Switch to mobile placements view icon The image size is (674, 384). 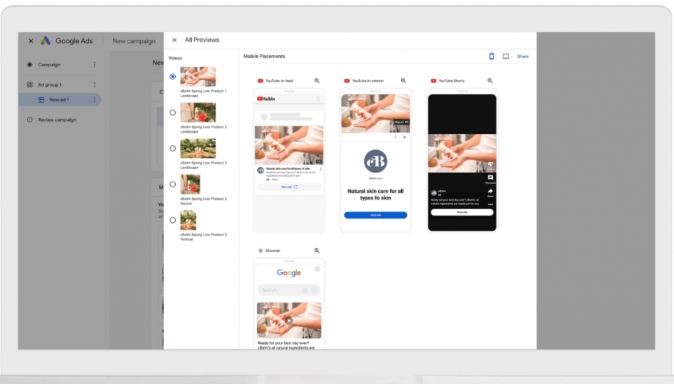pyautogui.click(x=491, y=56)
